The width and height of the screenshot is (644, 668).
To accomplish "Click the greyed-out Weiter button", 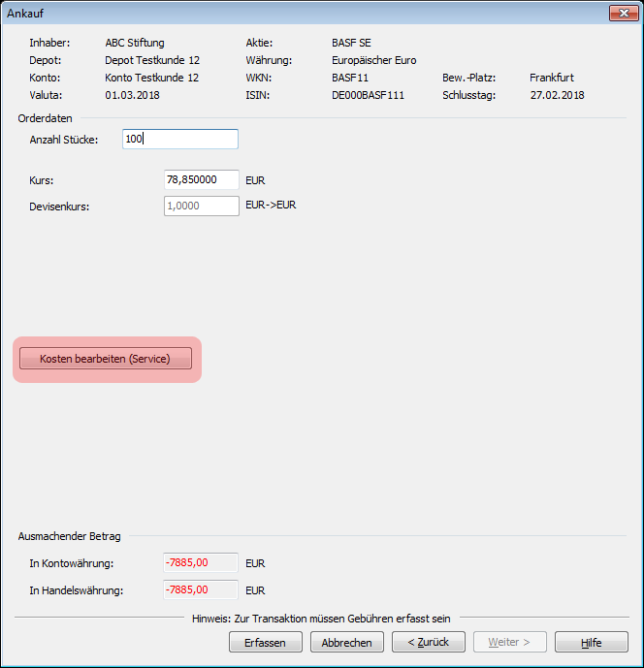I will [x=509, y=642].
